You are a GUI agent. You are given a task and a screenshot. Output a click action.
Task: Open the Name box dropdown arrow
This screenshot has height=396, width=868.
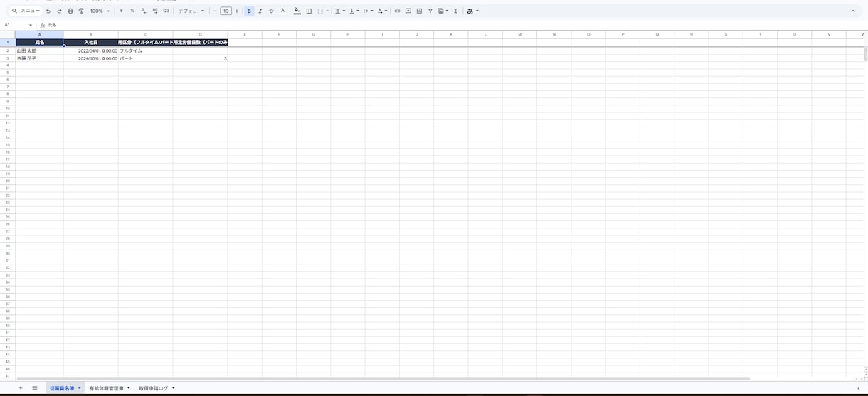click(31, 25)
